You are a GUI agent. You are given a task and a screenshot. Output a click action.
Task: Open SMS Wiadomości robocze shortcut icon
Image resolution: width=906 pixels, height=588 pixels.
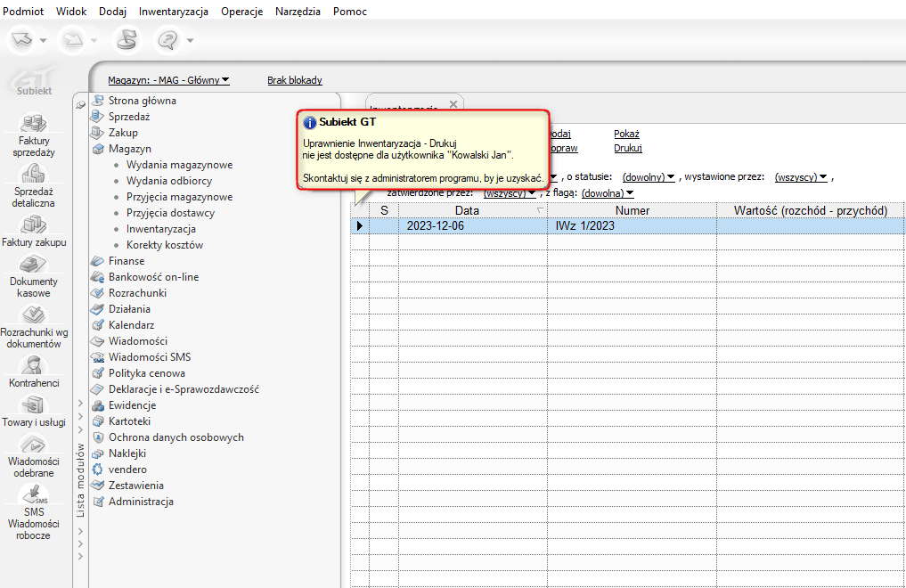[x=34, y=494]
